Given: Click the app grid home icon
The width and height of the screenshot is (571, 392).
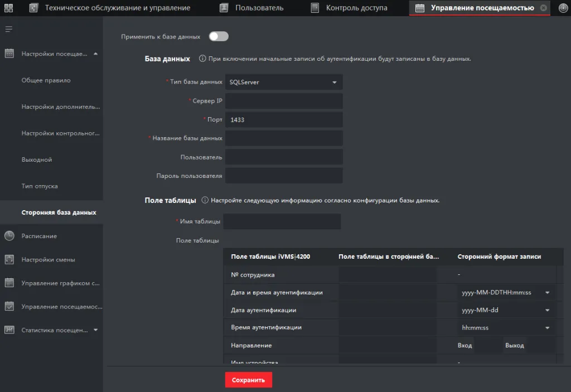Looking at the screenshot, I should click(x=8, y=8).
